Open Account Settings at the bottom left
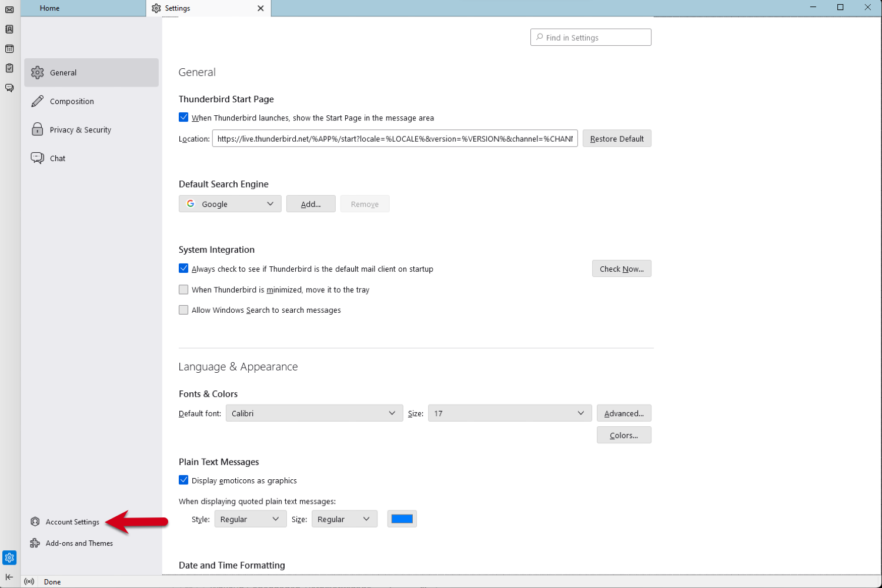882x588 pixels. tap(72, 522)
